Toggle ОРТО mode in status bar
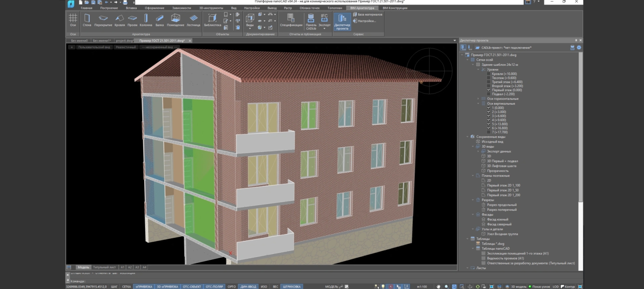644x289 pixels. pyautogui.click(x=232, y=287)
